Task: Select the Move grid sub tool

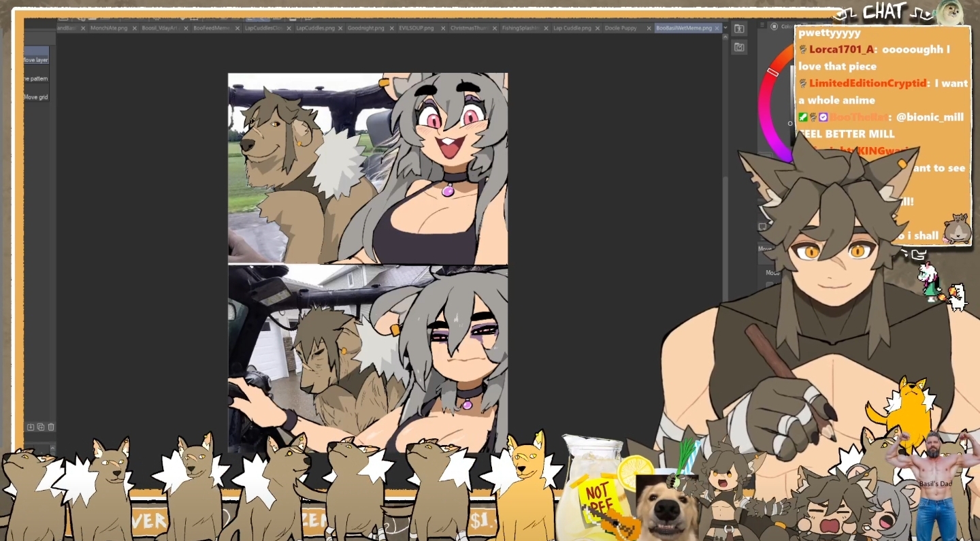Action: point(36,97)
